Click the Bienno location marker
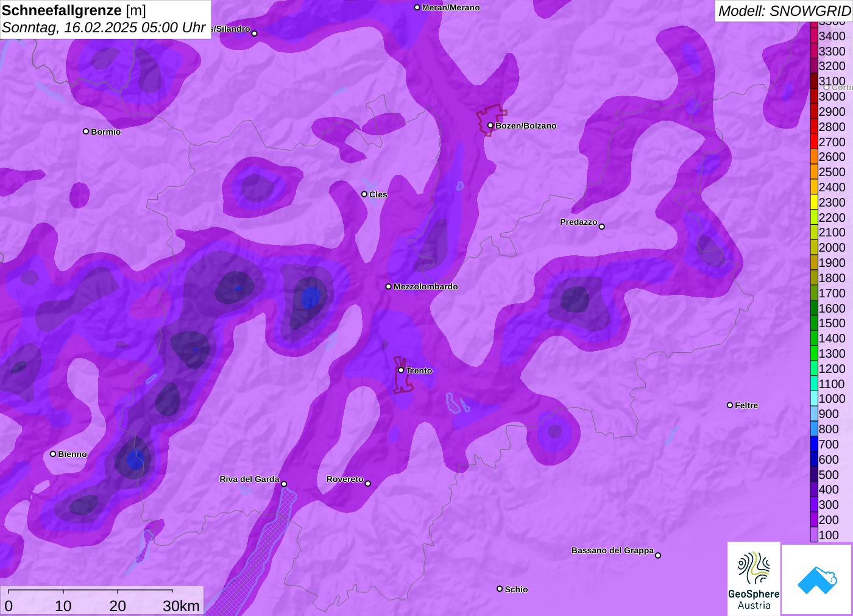Viewport: 853px width, 616px height. pos(53,454)
